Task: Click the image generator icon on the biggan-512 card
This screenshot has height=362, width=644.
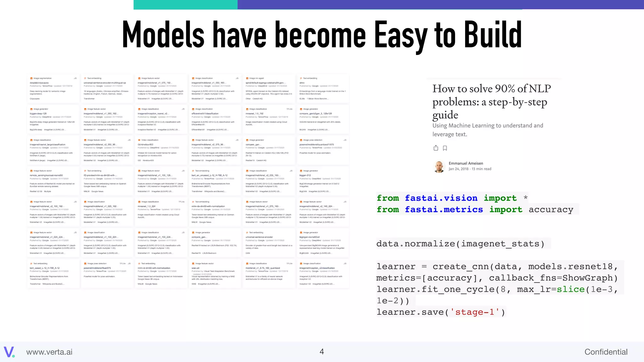Action: tap(301, 171)
